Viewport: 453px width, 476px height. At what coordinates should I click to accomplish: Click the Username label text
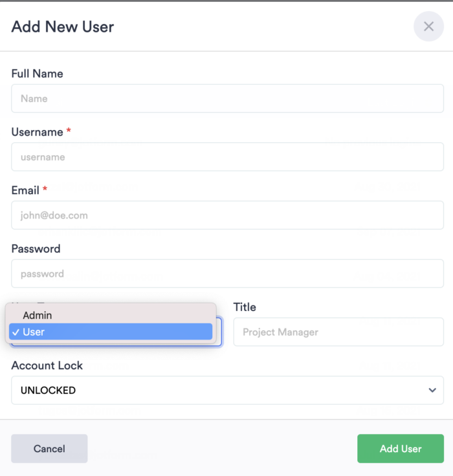[x=37, y=132]
